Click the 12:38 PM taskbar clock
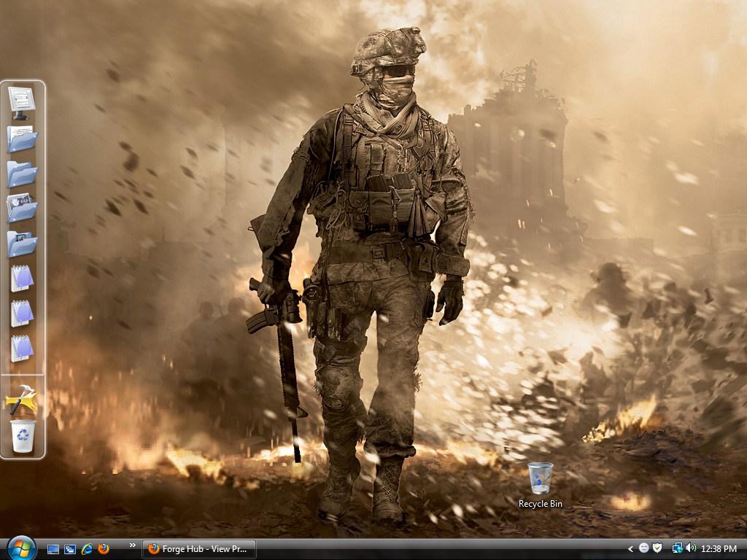Viewport: 747px width, 560px height. click(719, 549)
